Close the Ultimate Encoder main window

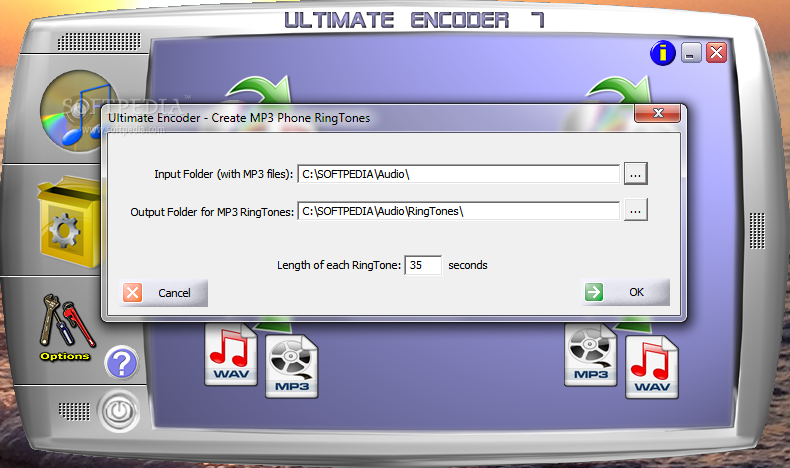click(x=716, y=52)
